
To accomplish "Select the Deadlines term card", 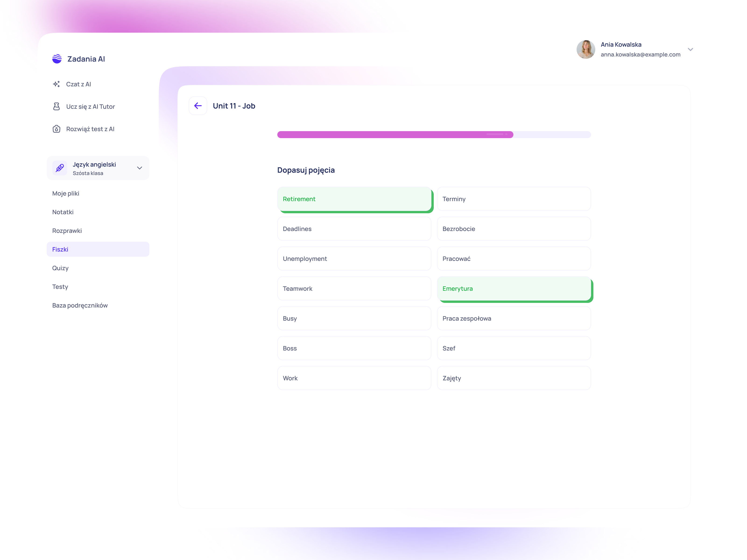I will pyautogui.click(x=354, y=229).
